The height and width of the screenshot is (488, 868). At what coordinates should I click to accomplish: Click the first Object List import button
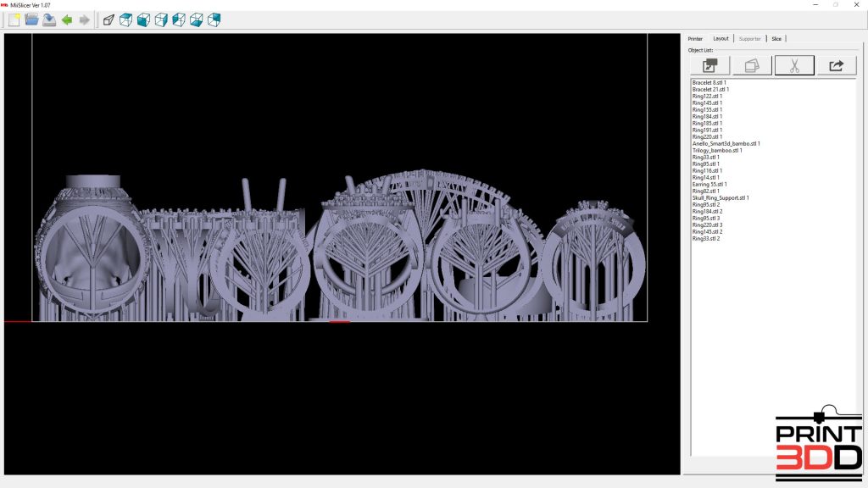point(709,65)
